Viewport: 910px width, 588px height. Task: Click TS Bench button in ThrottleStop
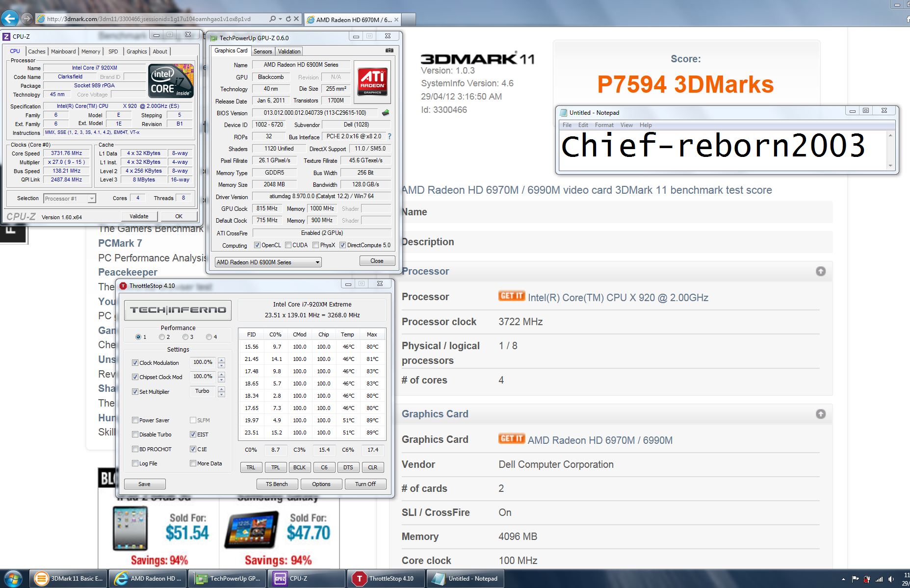pos(277,484)
